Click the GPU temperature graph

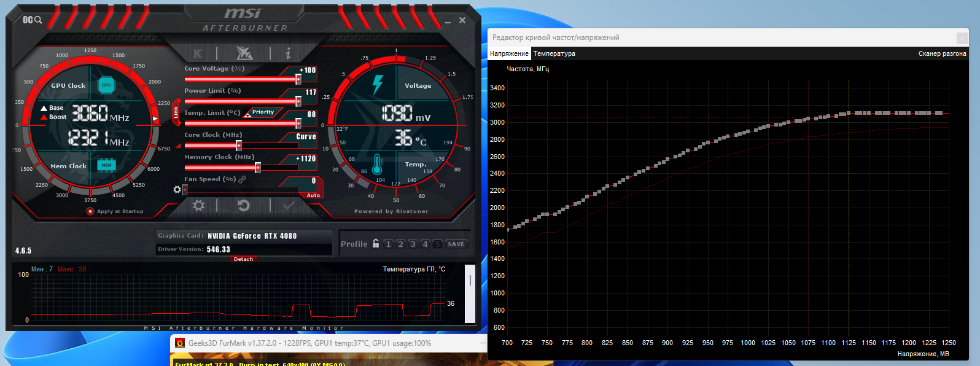pos(238,297)
